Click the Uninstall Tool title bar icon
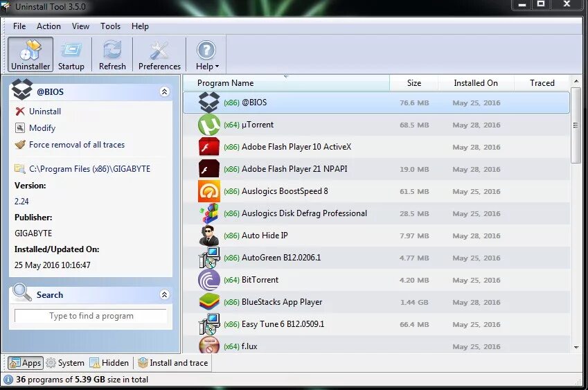The height and width of the screenshot is (390, 588). point(6,6)
